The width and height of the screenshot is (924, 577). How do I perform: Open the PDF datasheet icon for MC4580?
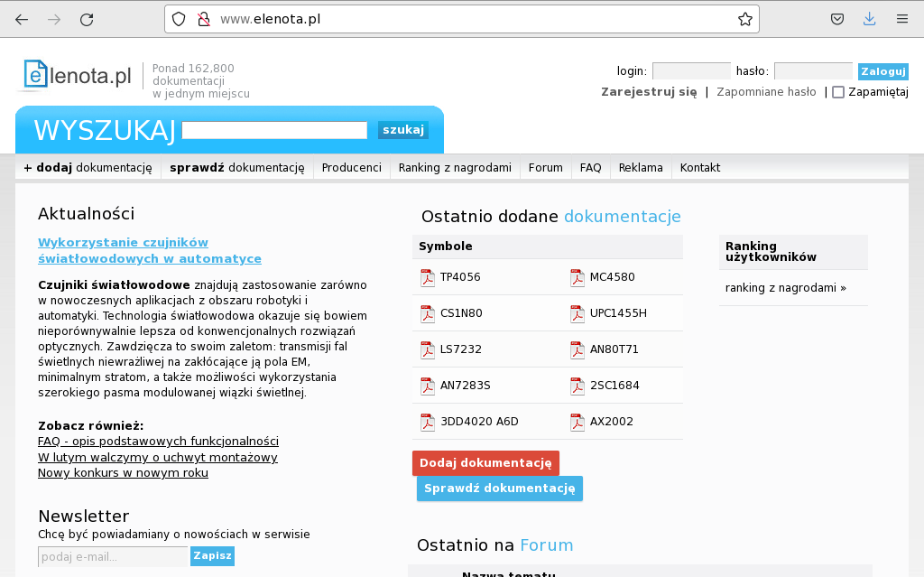577,277
